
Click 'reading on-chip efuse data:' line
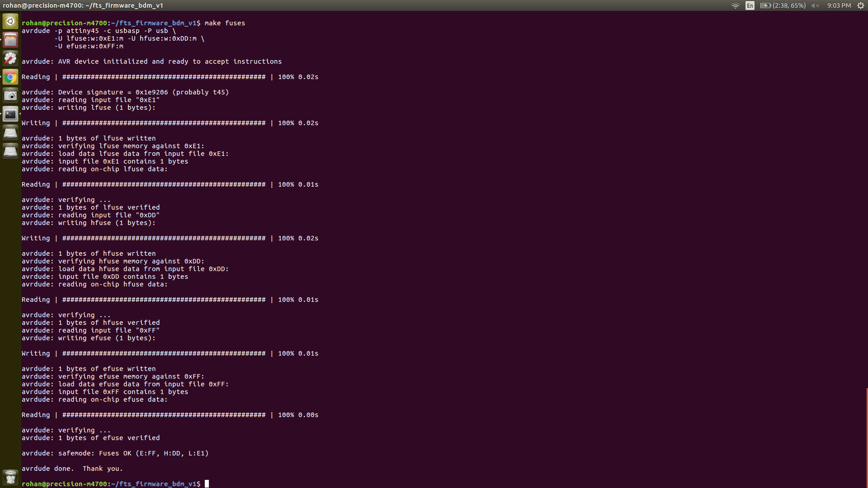94,399
